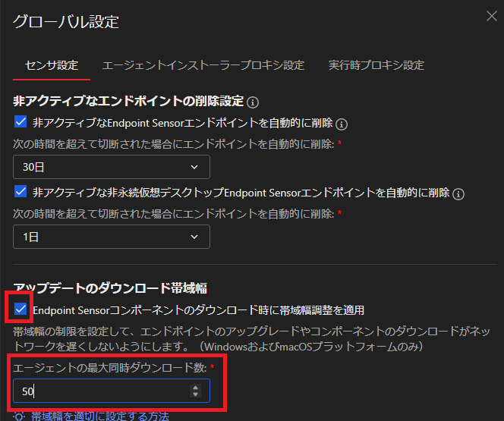This screenshot has width=504, height=421.
Task: Open the 実行時プロキシ設定 tab
Action: pyautogui.click(x=376, y=65)
